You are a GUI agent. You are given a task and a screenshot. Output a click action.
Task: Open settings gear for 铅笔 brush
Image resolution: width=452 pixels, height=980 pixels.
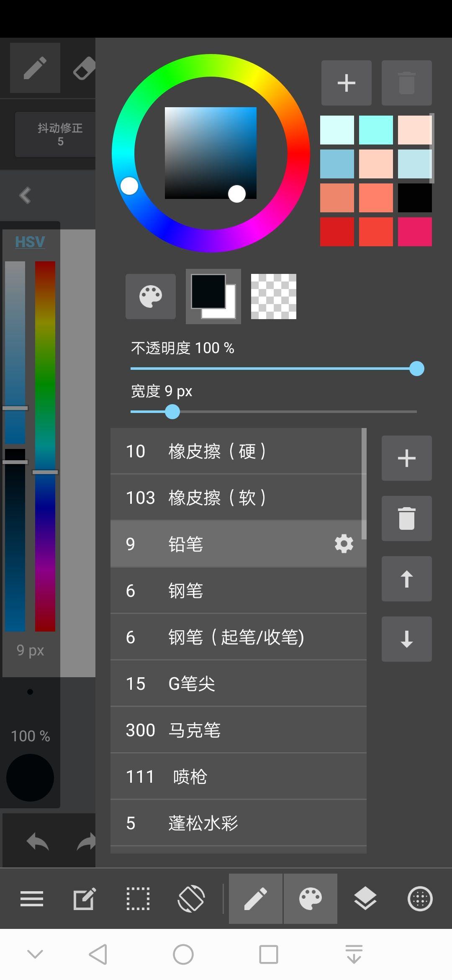coord(344,544)
